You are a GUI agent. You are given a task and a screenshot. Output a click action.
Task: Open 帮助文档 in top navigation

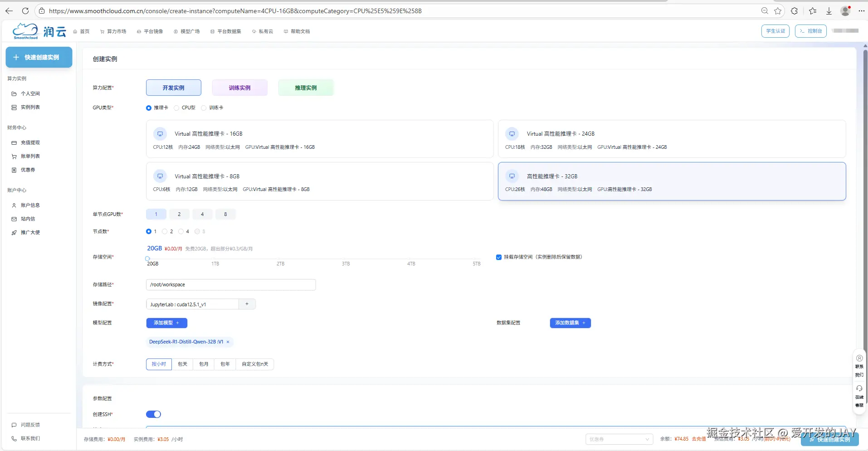[297, 31]
